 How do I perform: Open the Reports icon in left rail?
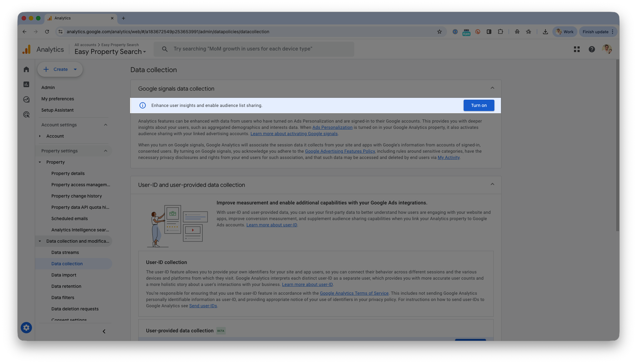[x=26, y=84]
